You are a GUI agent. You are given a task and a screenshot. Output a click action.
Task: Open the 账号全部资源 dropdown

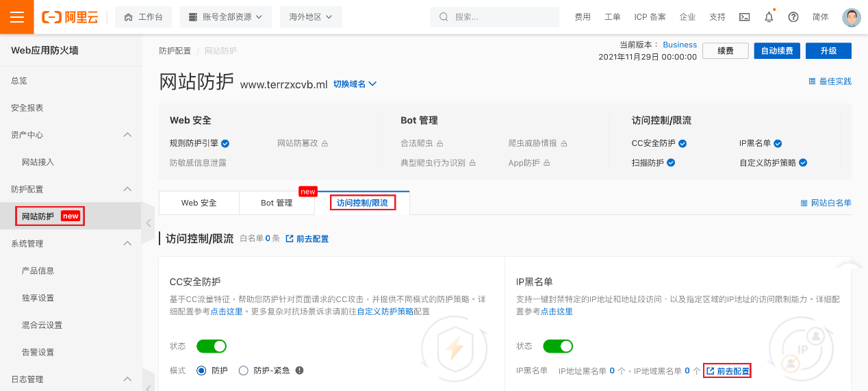[225, 17]
